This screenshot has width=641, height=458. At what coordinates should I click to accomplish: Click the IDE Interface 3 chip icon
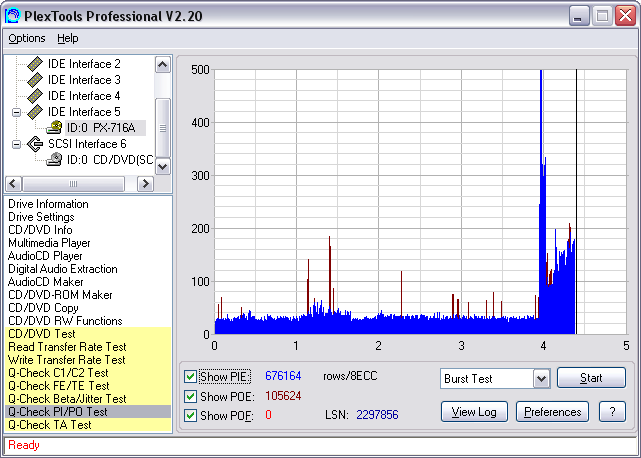pos(35,80)
